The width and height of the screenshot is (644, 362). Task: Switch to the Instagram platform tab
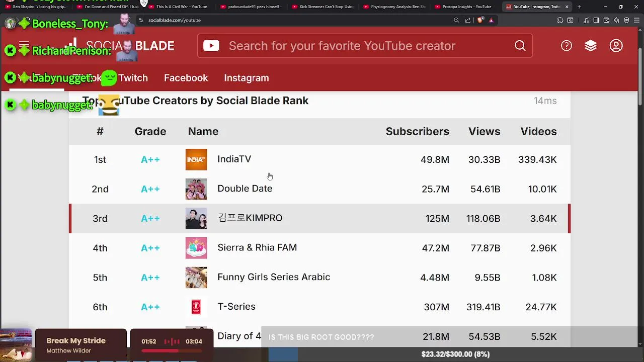247,78
